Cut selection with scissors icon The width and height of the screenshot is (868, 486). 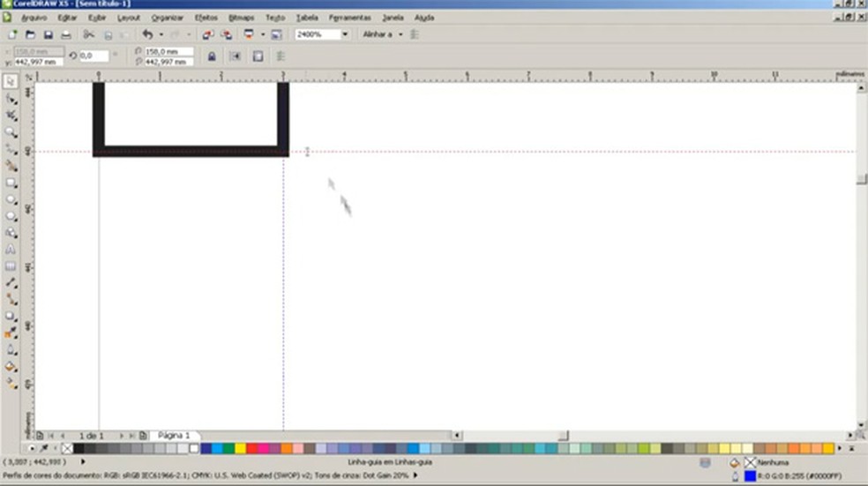88,35
